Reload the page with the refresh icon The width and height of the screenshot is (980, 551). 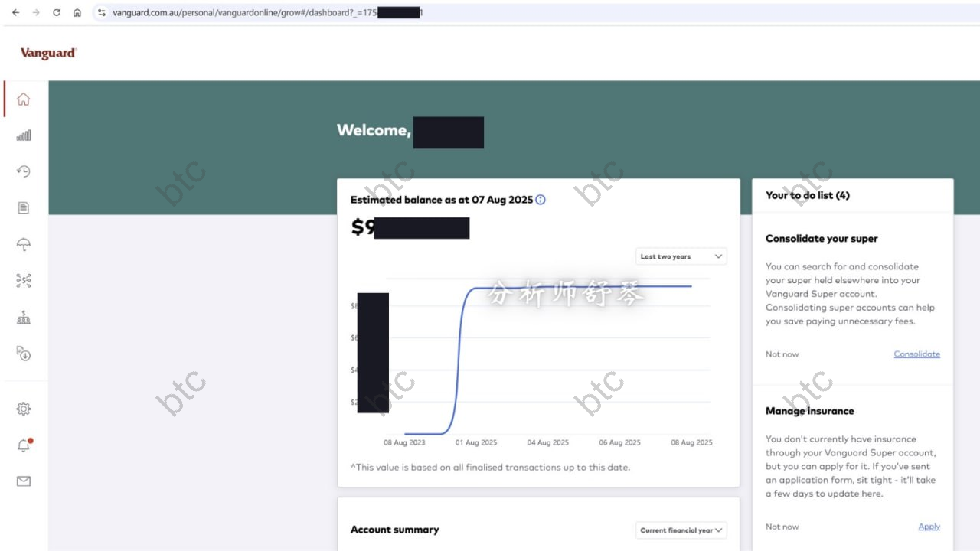(x=57, y=13)
